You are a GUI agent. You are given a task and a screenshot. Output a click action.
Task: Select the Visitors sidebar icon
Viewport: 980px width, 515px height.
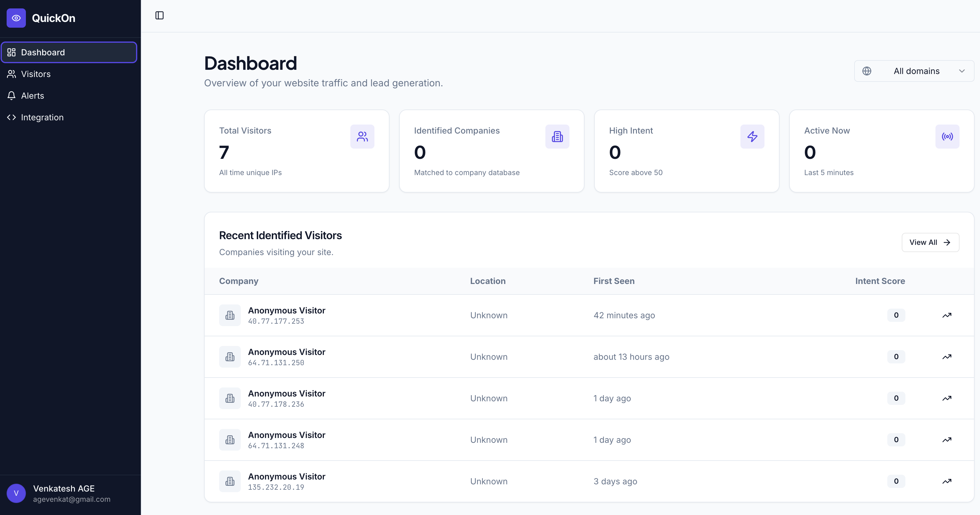[11, 74]
